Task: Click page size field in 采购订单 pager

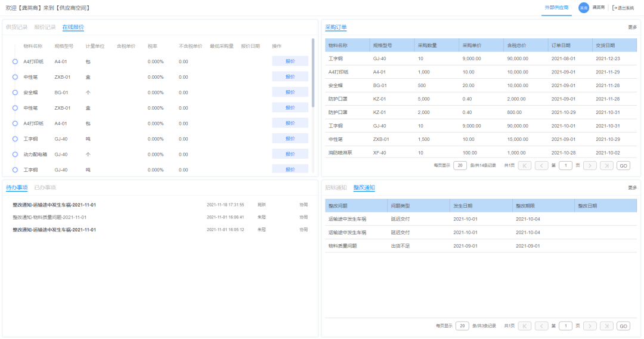Action: tap(460, 165)
